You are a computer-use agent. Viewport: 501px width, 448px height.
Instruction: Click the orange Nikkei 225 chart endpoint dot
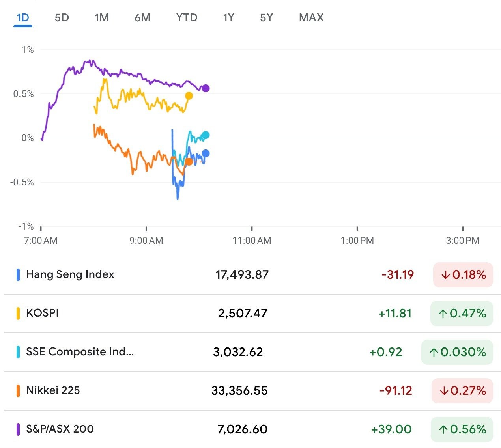(x=189, y=162)
